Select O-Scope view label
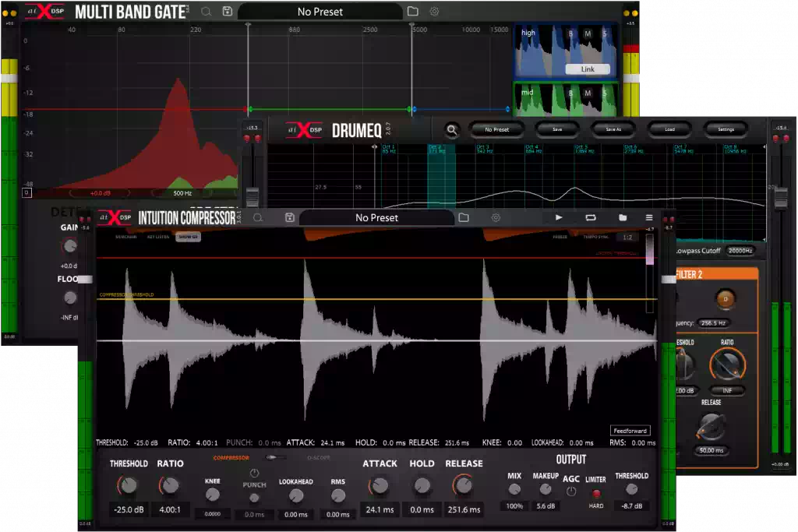 [x=319, y=458]
